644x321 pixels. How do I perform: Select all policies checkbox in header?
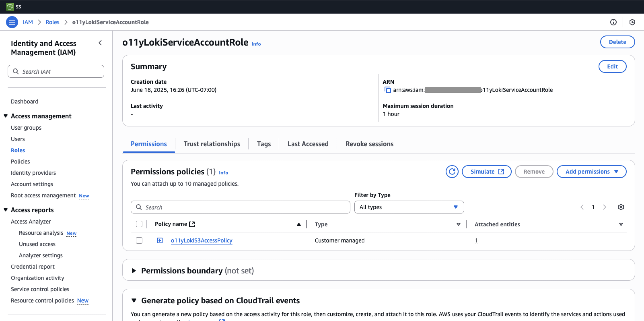pyautogui.click(x=139, y=224)
